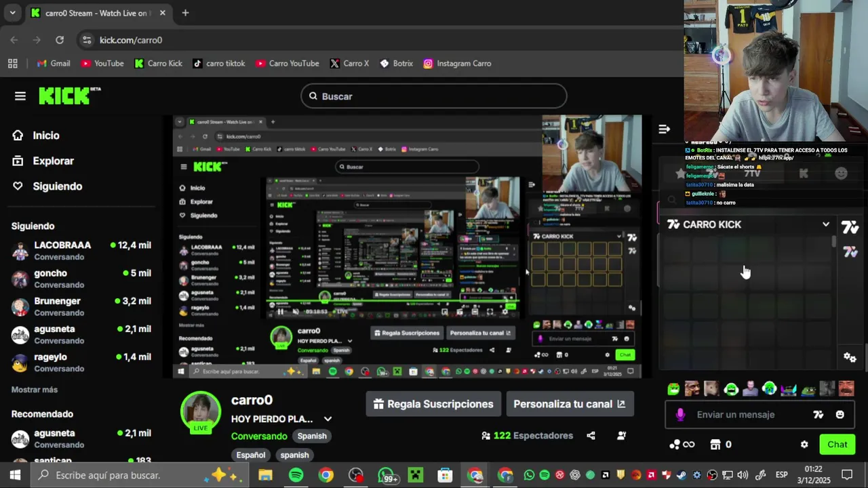Open the channel points infinity icon
The image size is (868, 488).
click(x=682, y=445)
